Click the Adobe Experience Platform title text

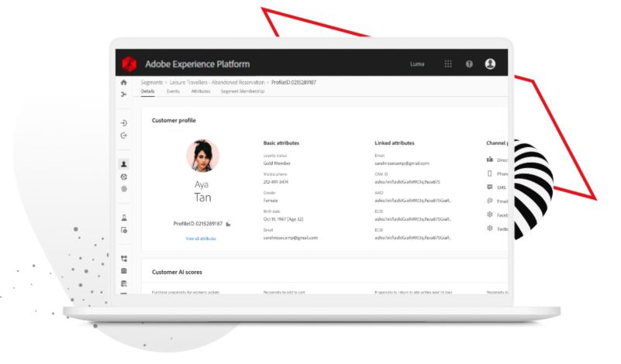pyautogui.click(x=197, y=64)
